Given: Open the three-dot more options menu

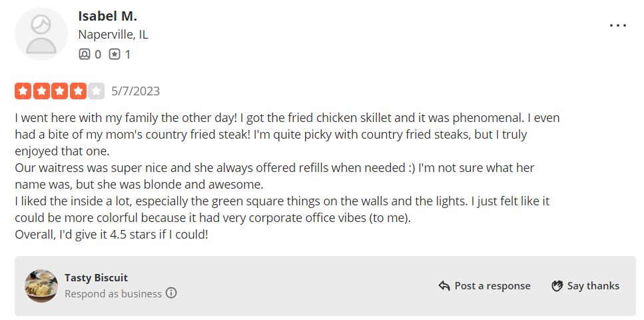Looking at the screenshot, I should pyautogui.click(x=617, y=25).
